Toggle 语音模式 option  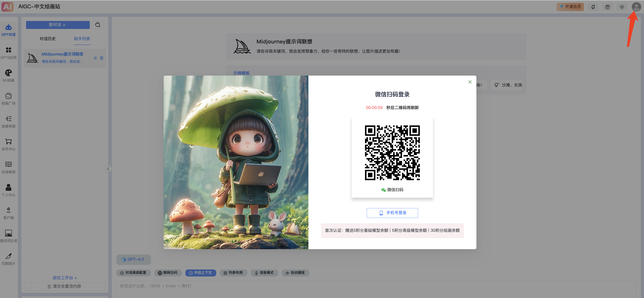264,273
